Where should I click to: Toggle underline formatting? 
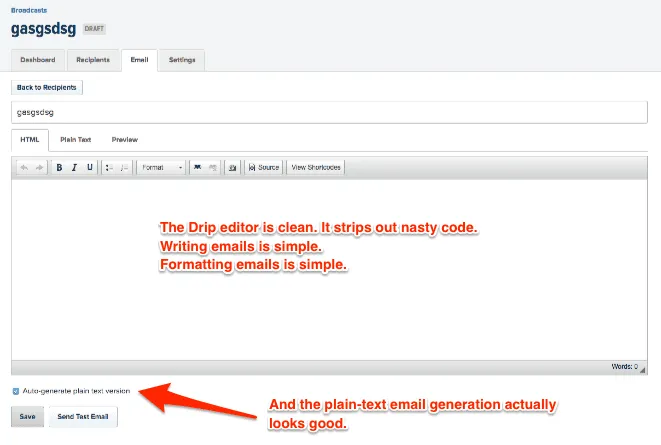[89, 168]
